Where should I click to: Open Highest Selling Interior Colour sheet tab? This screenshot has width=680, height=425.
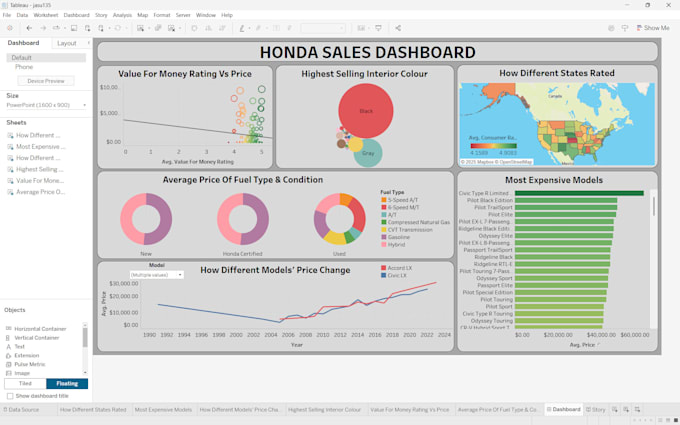click(x=324, y=409)
